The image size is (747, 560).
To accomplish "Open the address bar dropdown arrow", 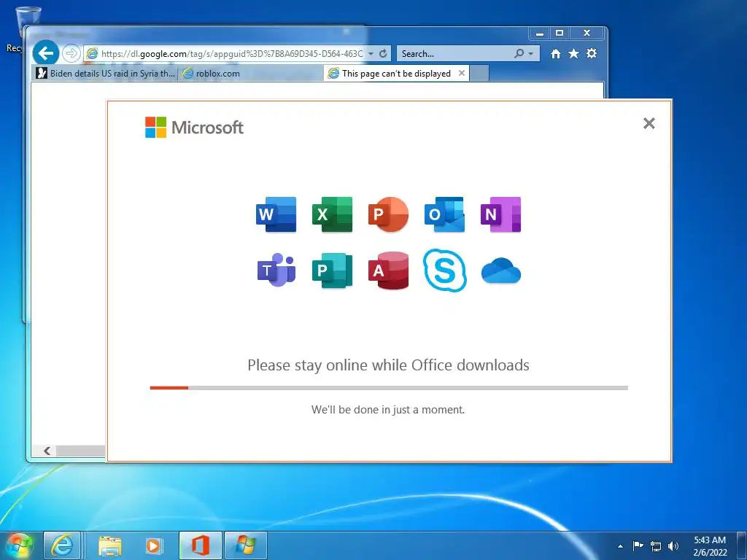I will click(371, 54).
